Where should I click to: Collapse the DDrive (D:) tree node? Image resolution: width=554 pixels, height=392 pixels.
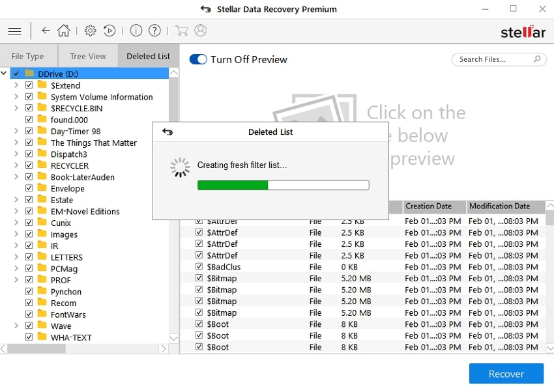pos(5,74)
